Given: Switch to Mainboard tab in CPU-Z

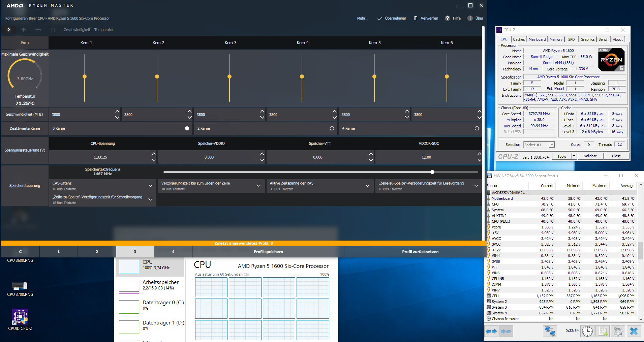Looking at the screenshot, I should pos(537,39).
